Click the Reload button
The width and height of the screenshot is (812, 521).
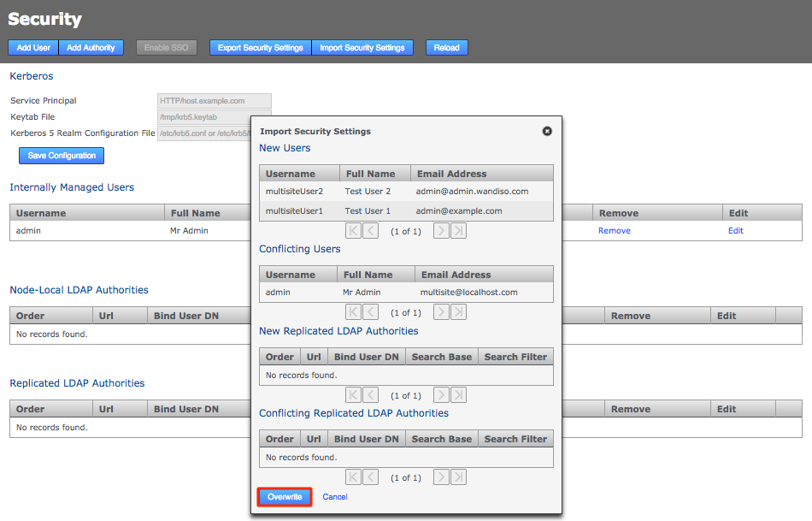[x=446, y=47]
